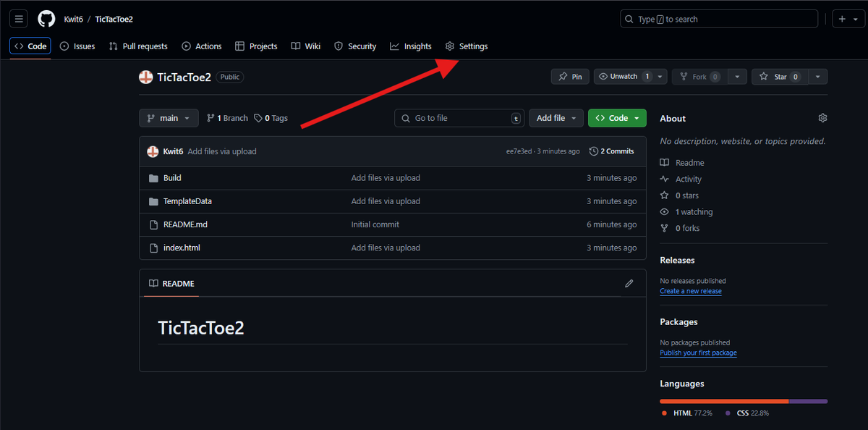Click the GitHub Octocat logo
The image size is (868, 430).
46,19
